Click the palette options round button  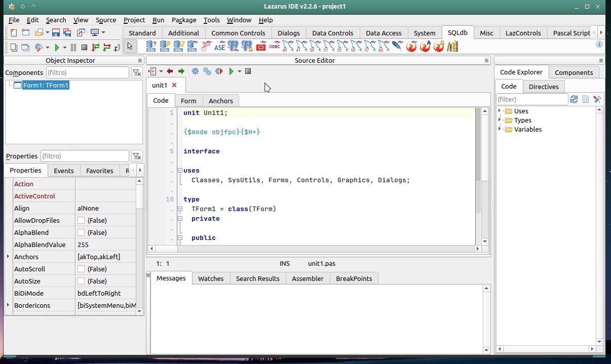tap(599, 44)
